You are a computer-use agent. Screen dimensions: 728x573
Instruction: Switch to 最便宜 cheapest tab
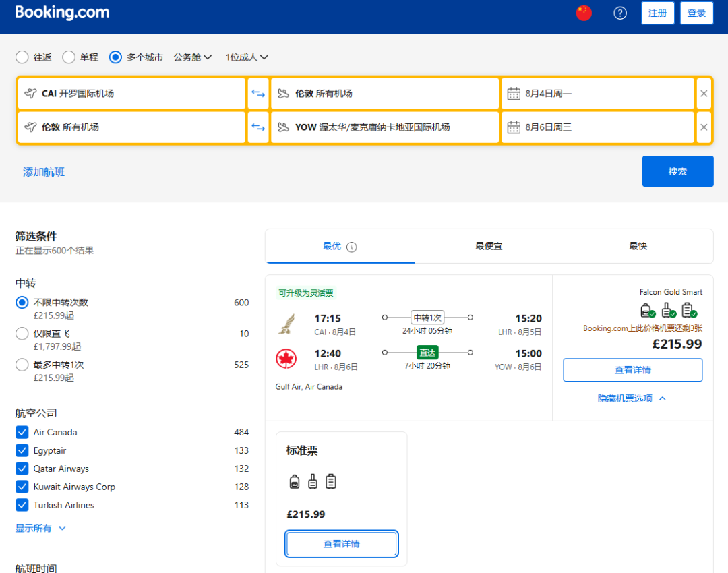pos(489,246)
